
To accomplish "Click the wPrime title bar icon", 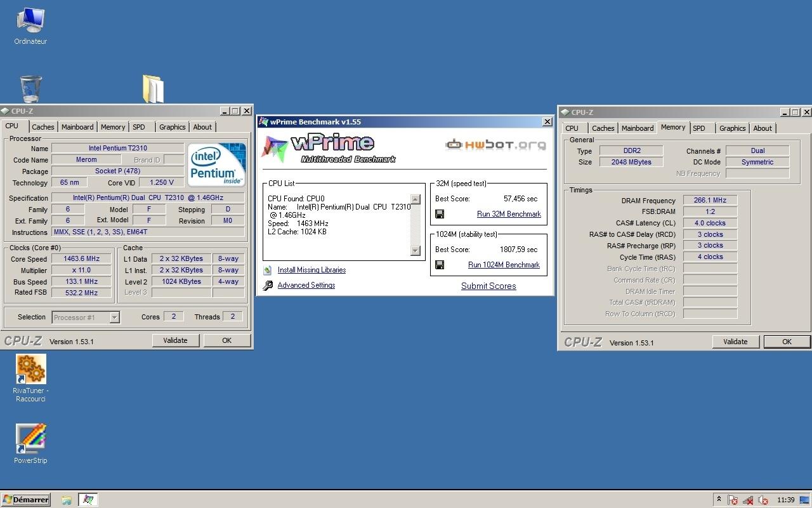I will click(x=264, y=122).
